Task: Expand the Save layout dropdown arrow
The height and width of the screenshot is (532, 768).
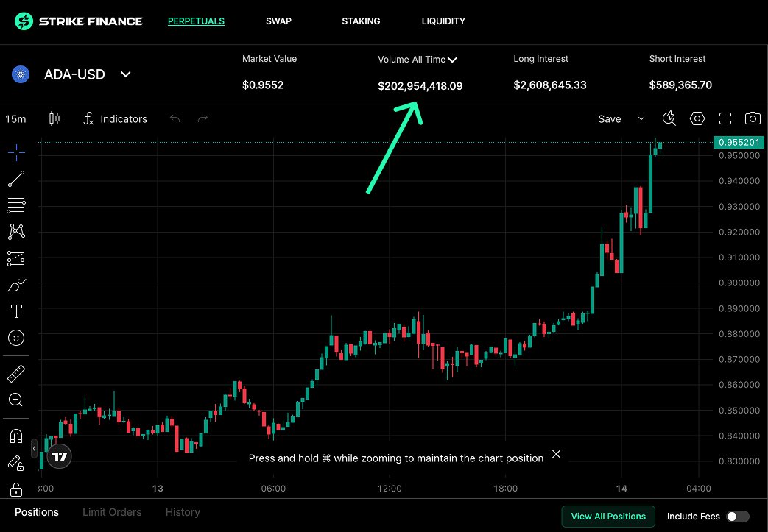Action: (641, 119)
